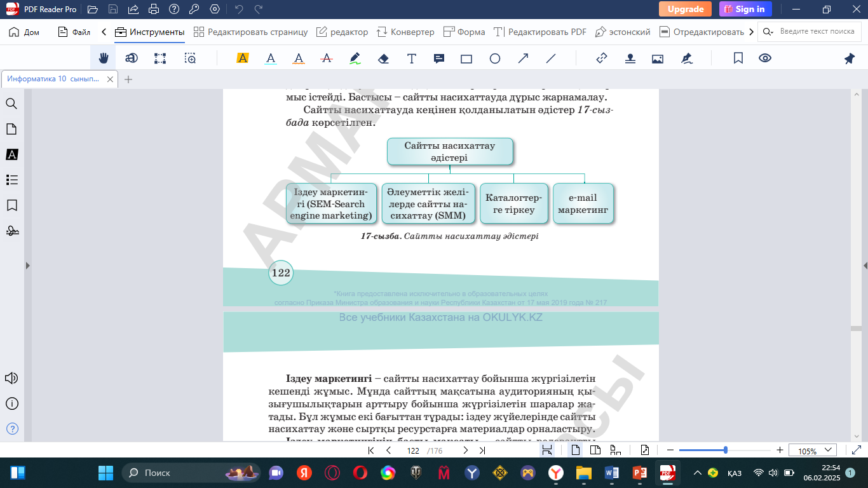868x488 pixels.
Task: Choose the text box tool
Action: [x=412, y=58]
